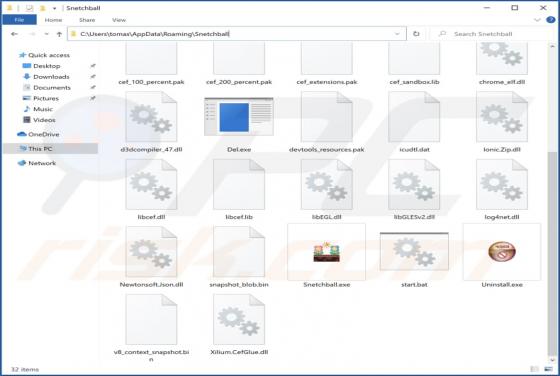Image resolution: width=560 pixels, height=376 pixels.
Task: Select the d3dcompiler_47.dll gear icon
Action: (x=151, y=117)
